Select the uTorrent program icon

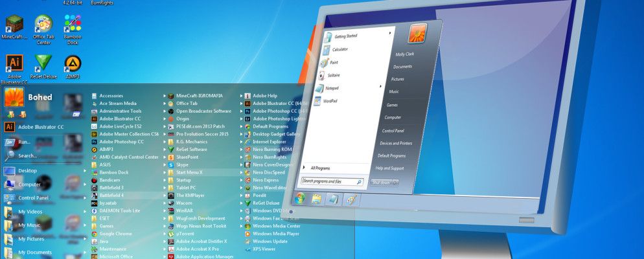coord(171,234)
